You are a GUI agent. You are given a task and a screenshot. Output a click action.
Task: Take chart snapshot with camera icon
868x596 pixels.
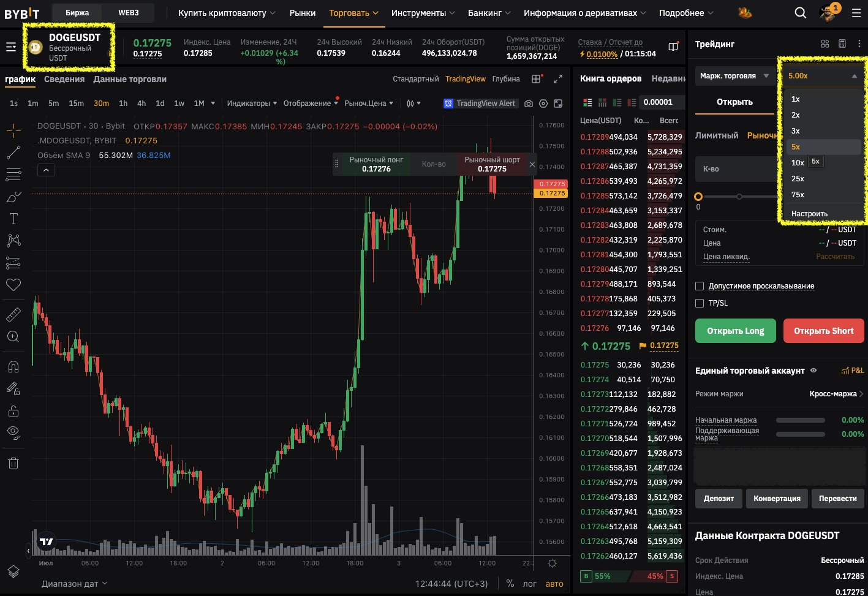coord(528,104)
